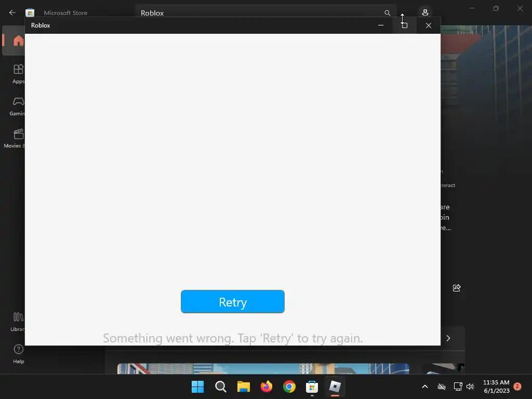The image size is (532, 399).
Task: Switch to Microsoft Store on the taskbar
Action: coord(312,387)
